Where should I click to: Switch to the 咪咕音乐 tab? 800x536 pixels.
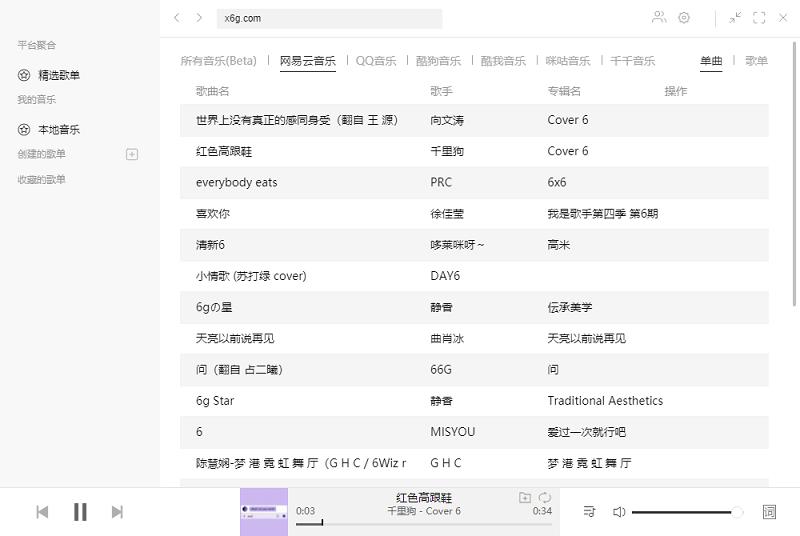pos(568,61)
